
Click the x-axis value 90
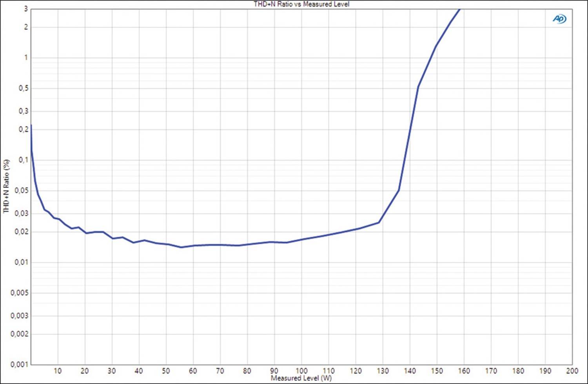[274, 371]
